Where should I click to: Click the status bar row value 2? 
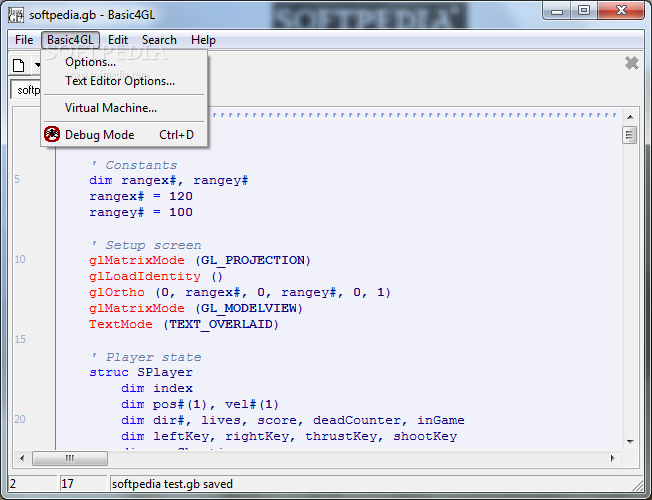click(13, 484)
